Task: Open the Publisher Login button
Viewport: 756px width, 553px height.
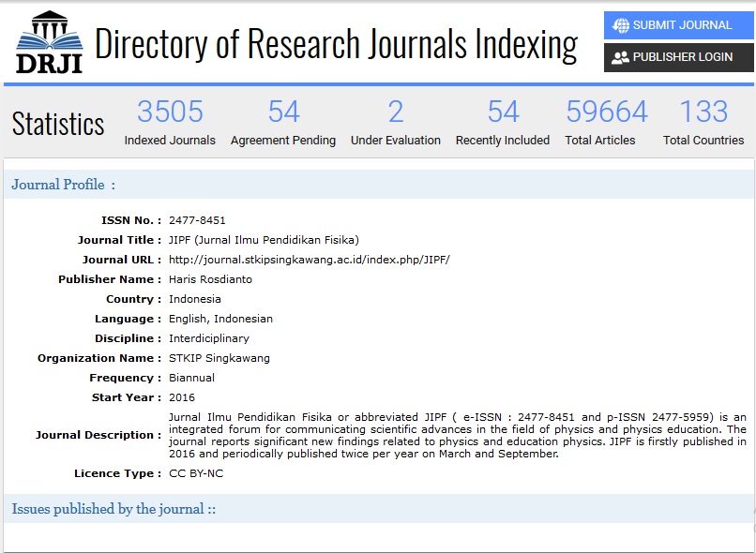Action: click(678, 57)
